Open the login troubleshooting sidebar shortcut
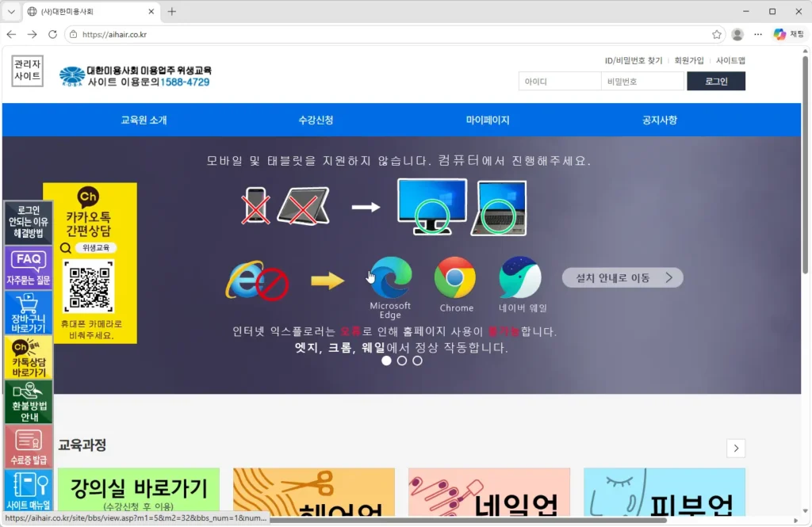The width and height of the screenshot is (812, 527). pos(28,222)
